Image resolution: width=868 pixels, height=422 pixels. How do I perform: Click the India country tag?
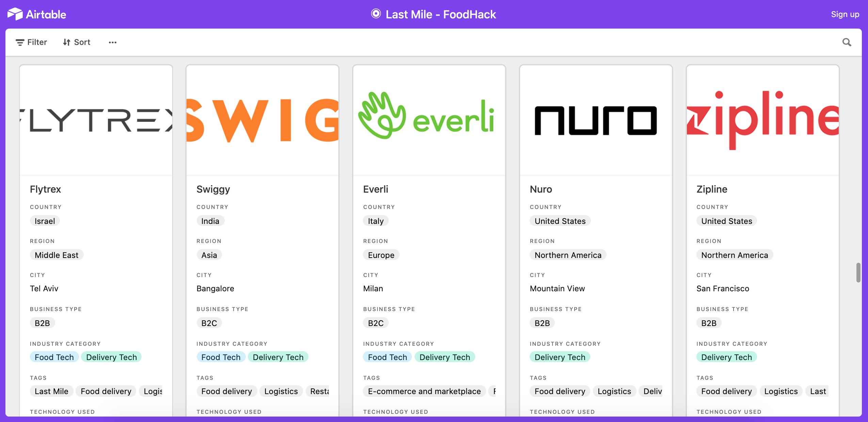[x=210, y=221]
